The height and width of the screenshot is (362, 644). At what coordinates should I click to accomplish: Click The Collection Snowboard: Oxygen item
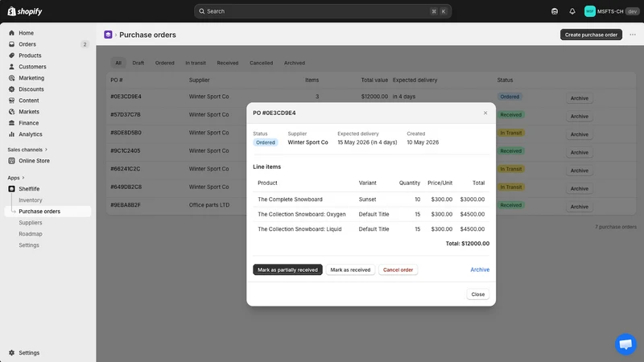(301, 214)
